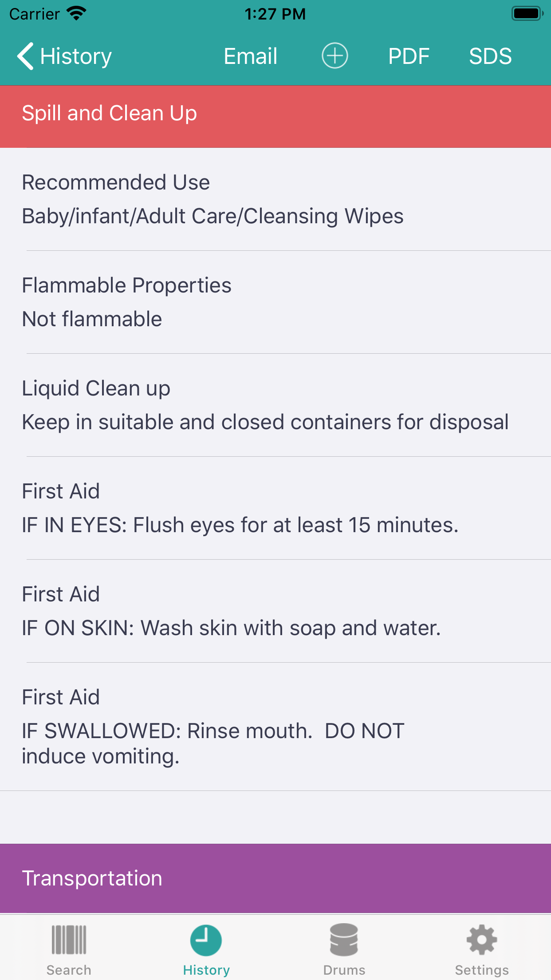
Task: Open the Settings gear icon
Action: (482, 940)
